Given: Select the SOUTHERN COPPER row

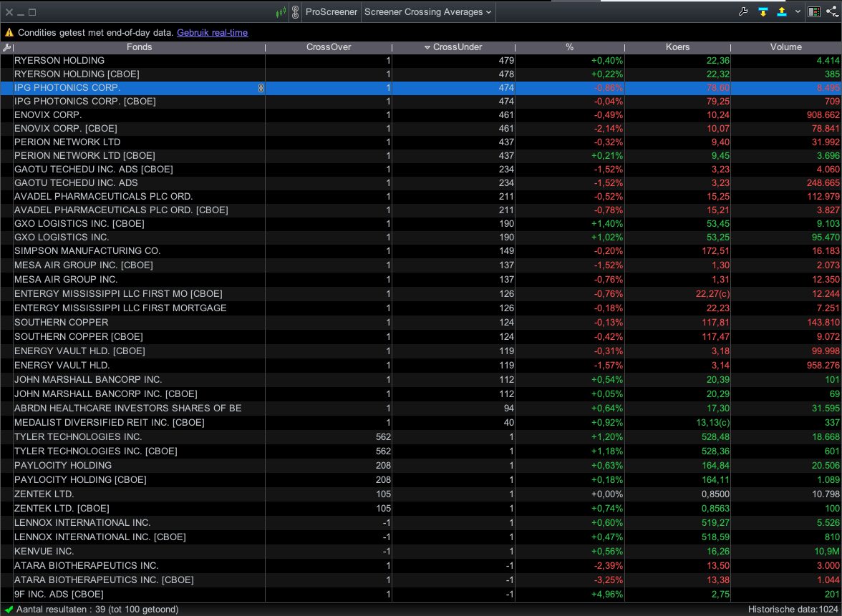Looking at the screenshot, I should [x=421, y=323].
